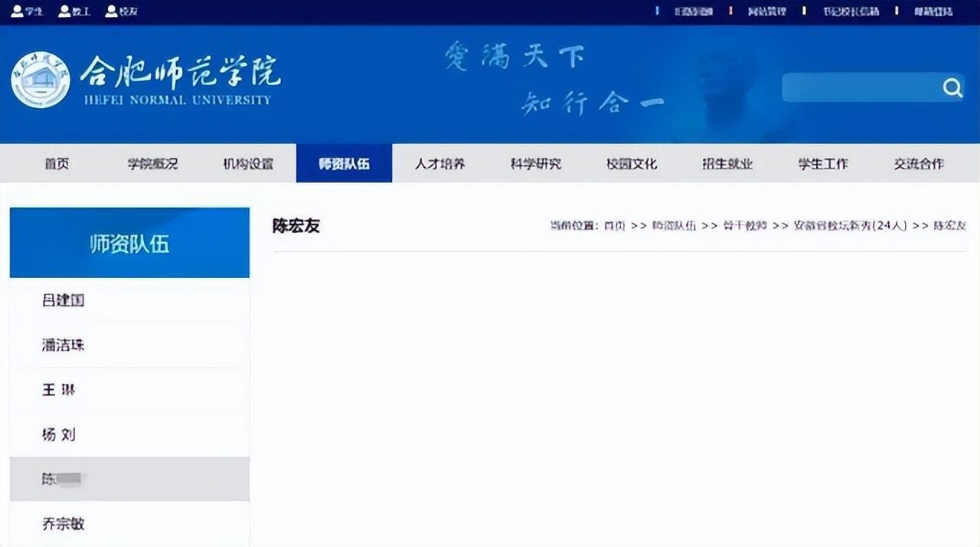The width and height of the screenshot is (980, 547).
Task: Select 杨刘 in the sidebar list
Action: click(129, 434)
